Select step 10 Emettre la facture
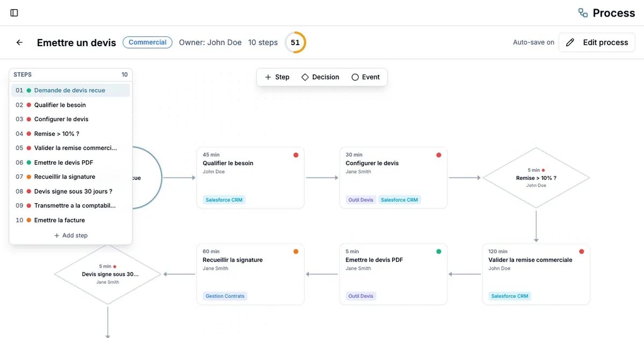644x338 pixels. [x=71, y=220]
